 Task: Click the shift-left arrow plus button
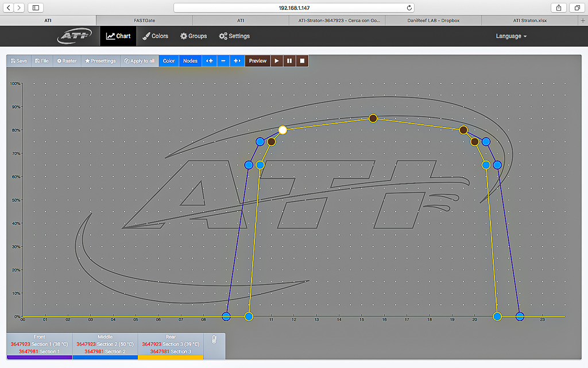pos(209,61)
